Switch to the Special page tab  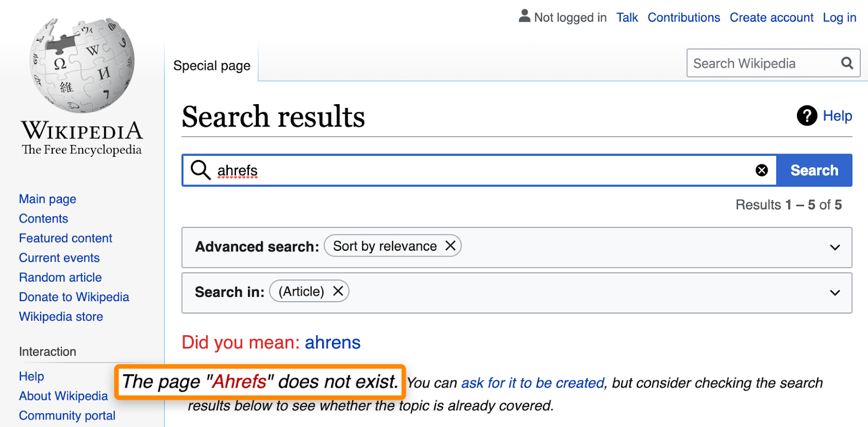211,65
